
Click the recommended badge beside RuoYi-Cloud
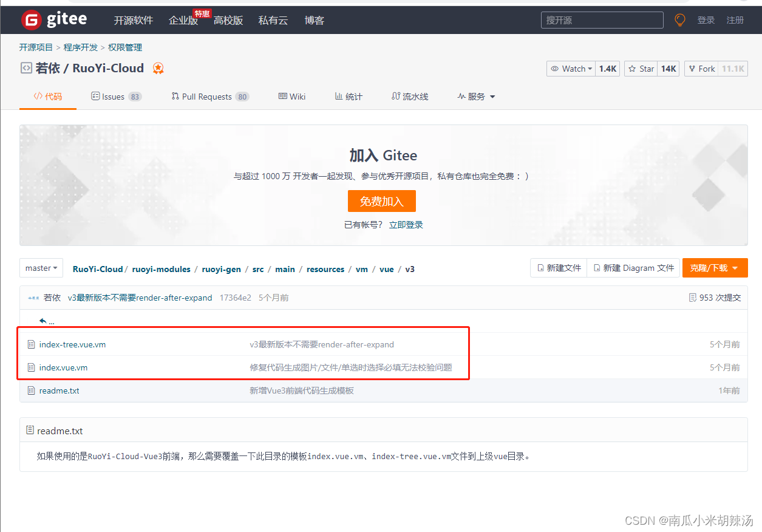coord(158,69)
